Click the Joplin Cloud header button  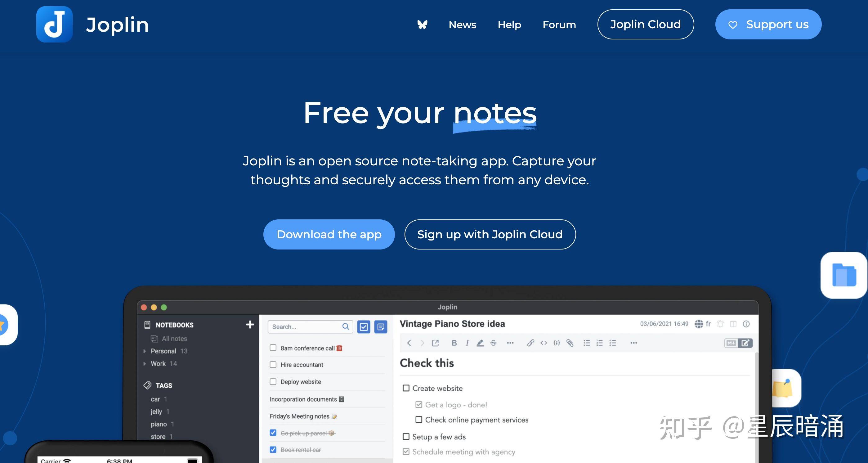pyautogui.click(x=645, y=24)
